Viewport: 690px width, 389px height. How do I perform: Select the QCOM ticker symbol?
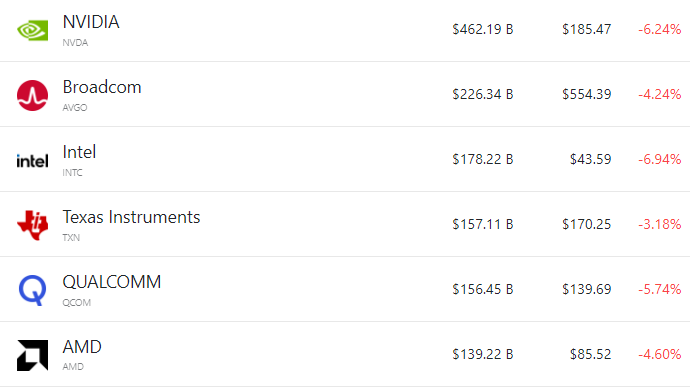(77, 303)
